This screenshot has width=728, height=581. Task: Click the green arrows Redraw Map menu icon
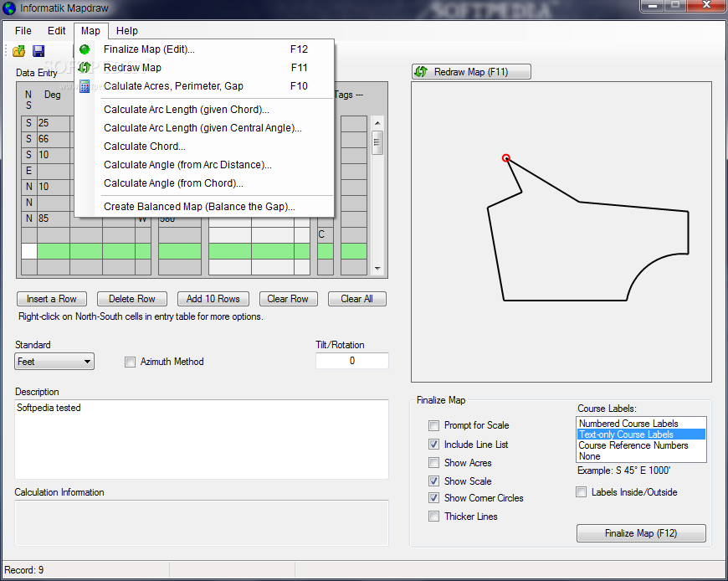(x=85, y=68)
